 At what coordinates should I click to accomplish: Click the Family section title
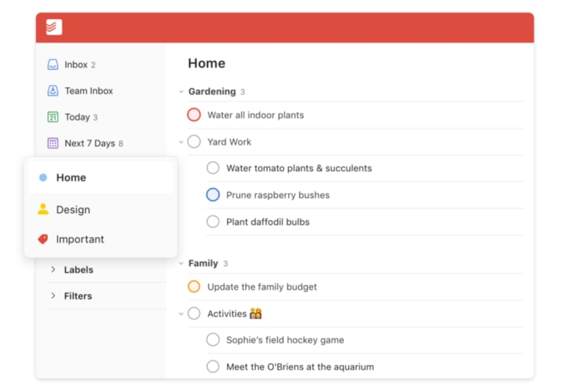click(x=204, y=263)
